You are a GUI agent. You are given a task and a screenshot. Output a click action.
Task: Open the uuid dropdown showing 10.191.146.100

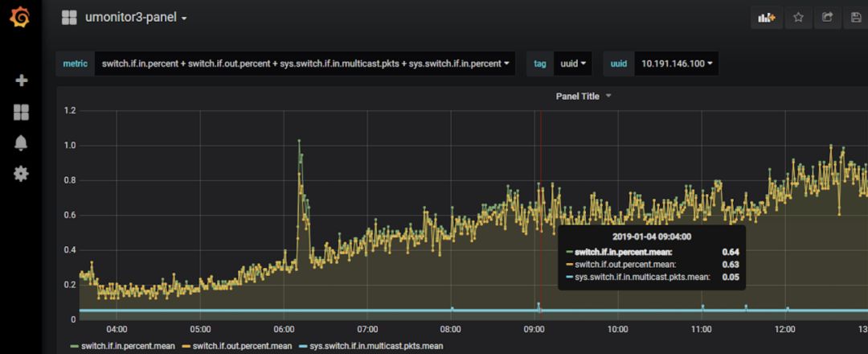pos(677,64)
